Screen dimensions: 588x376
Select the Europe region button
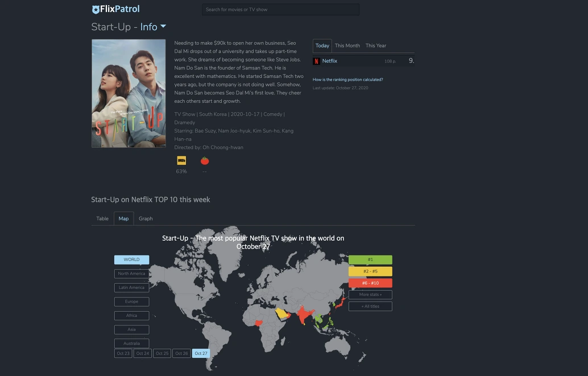click(x=131, y=301)
